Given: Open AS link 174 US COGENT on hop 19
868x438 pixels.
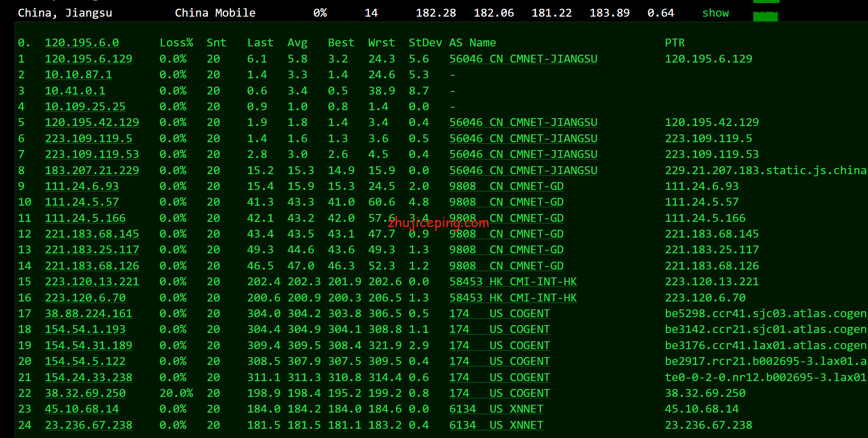Looking at the screenshot, I should 499,346.
